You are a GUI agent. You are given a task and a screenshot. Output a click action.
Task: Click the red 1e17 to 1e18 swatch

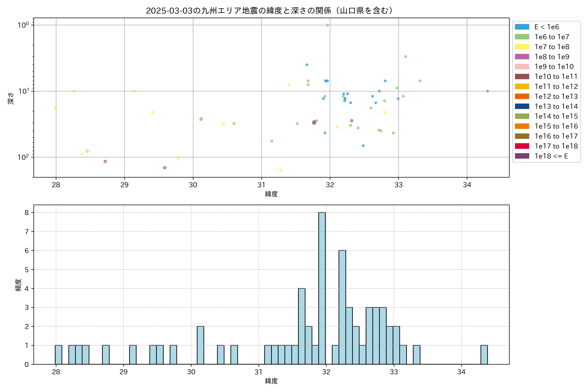tap(522, 146)
